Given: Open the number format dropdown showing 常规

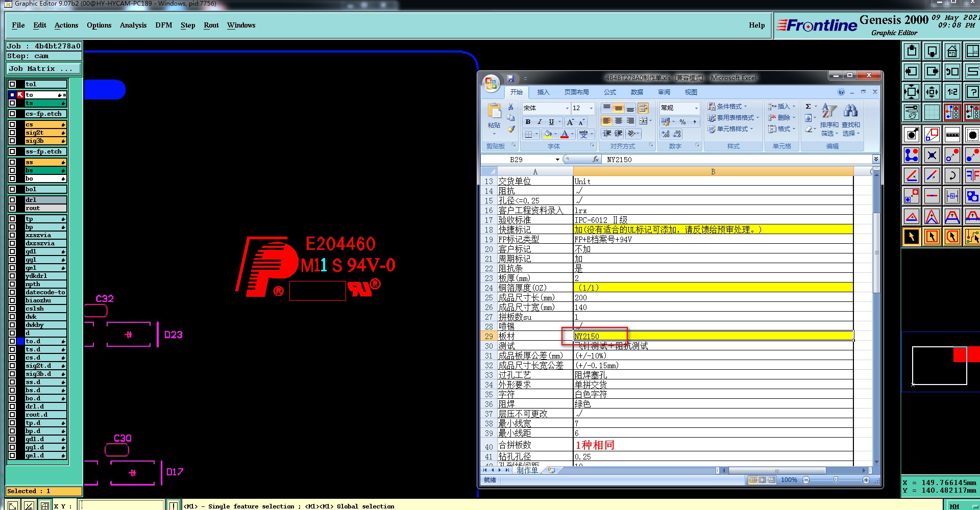Looking at the screenshot, I should 696,108.
